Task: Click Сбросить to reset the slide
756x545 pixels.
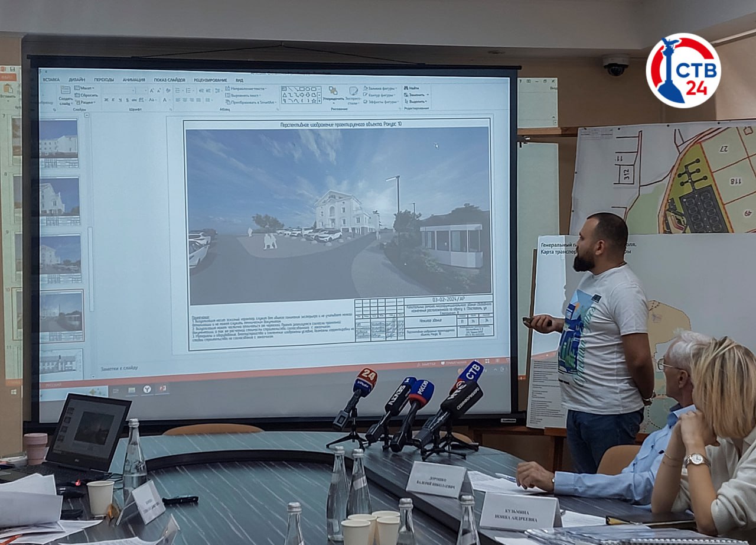Action: pos(86,95)
